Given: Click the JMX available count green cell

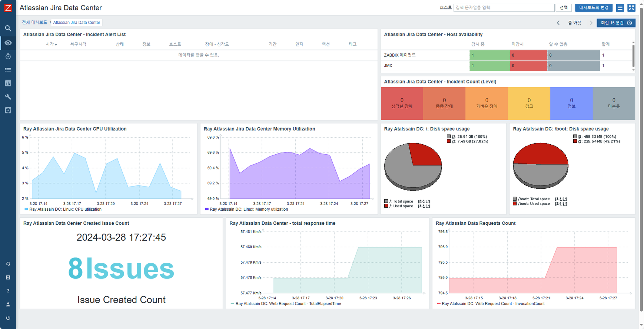Looking at the screenshot, I should click(x=489, y=66).
